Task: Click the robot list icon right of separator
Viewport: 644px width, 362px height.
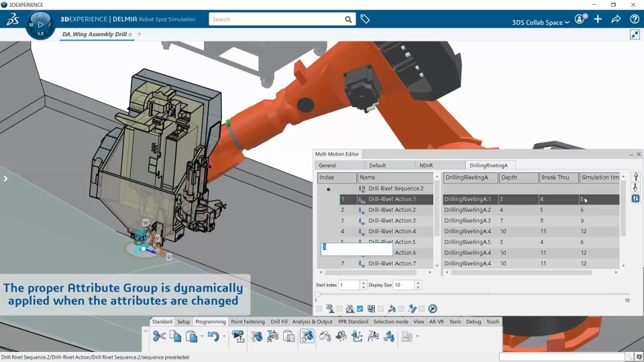Action: coord(257,336)
